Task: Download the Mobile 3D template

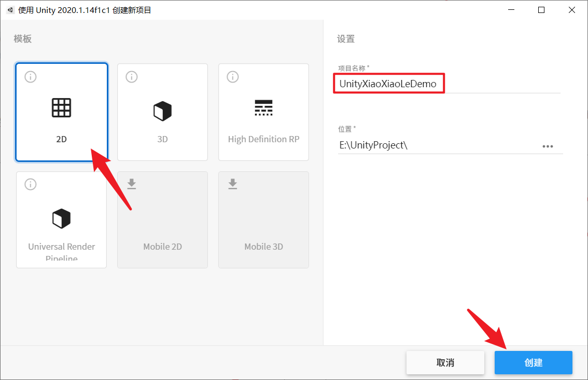Action: [232, 184]
